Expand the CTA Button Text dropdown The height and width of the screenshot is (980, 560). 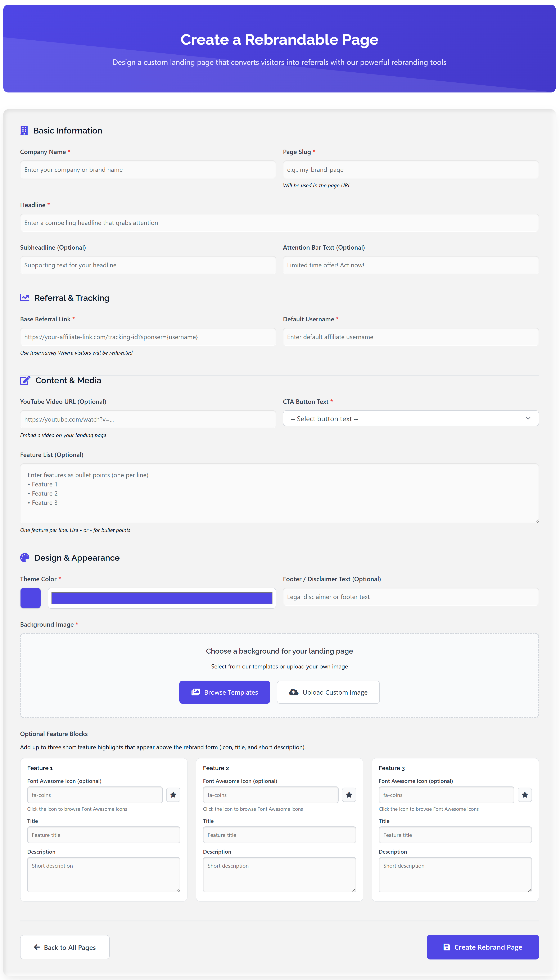410,418
